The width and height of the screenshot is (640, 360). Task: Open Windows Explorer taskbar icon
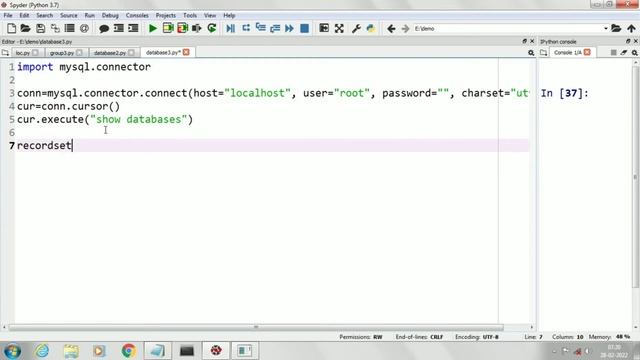click(x=71, y=351)
